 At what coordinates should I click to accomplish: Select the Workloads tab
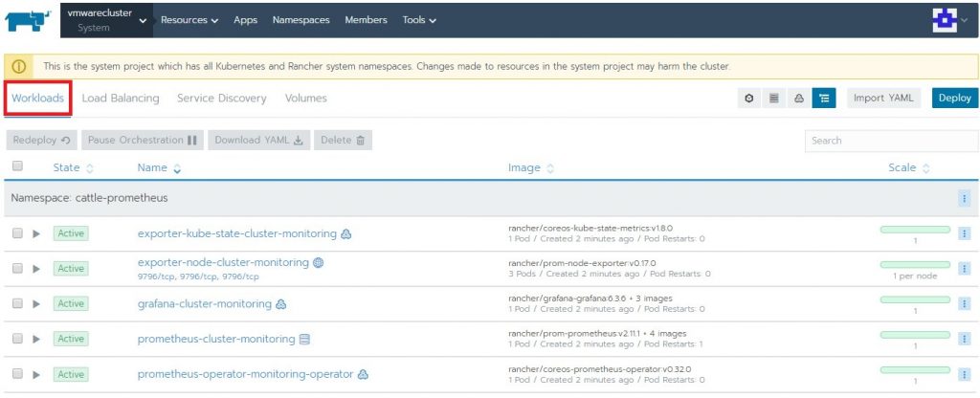[x=37, y=99]
